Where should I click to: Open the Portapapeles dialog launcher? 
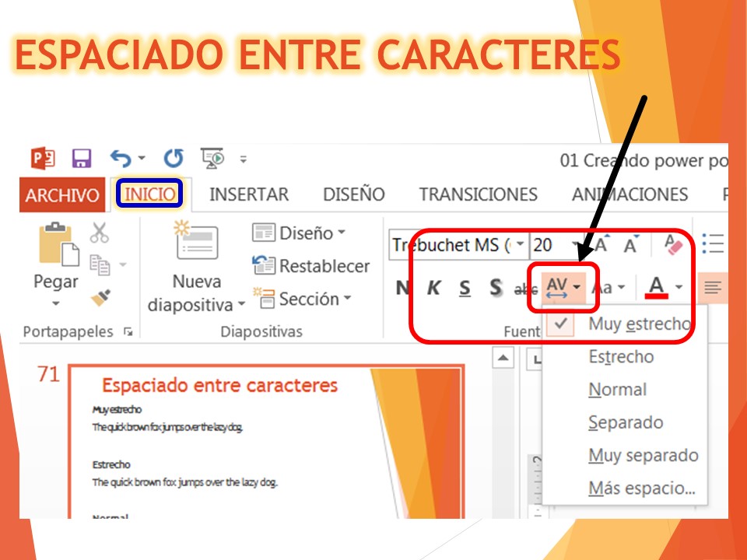(x=128, y=331)
